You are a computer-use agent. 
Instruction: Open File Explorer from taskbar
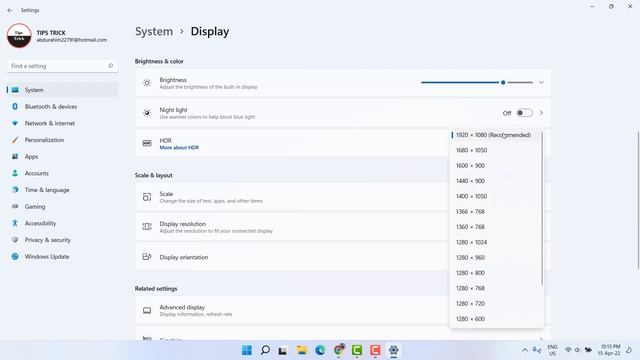tap(302, 350)
